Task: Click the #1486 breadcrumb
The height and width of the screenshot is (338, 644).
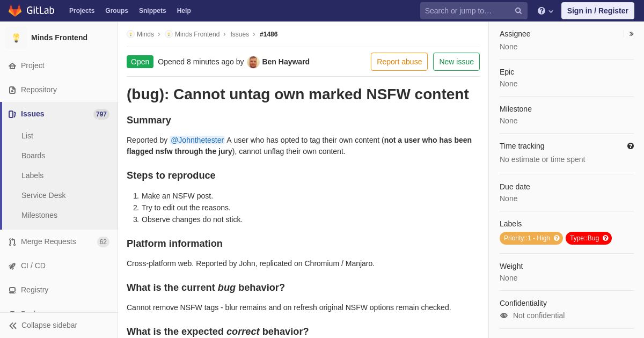Action: [269, 34]
